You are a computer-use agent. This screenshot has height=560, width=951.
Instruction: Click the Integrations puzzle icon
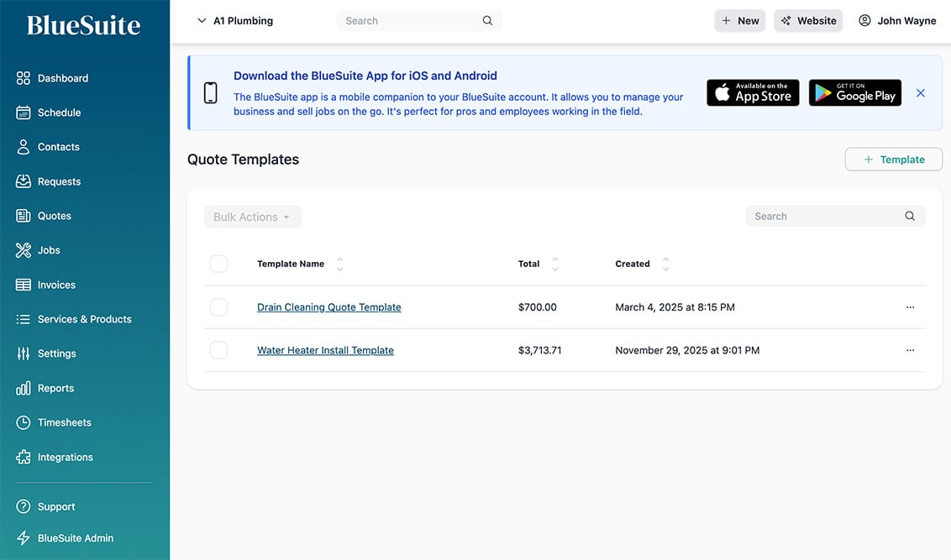(23, 457)
